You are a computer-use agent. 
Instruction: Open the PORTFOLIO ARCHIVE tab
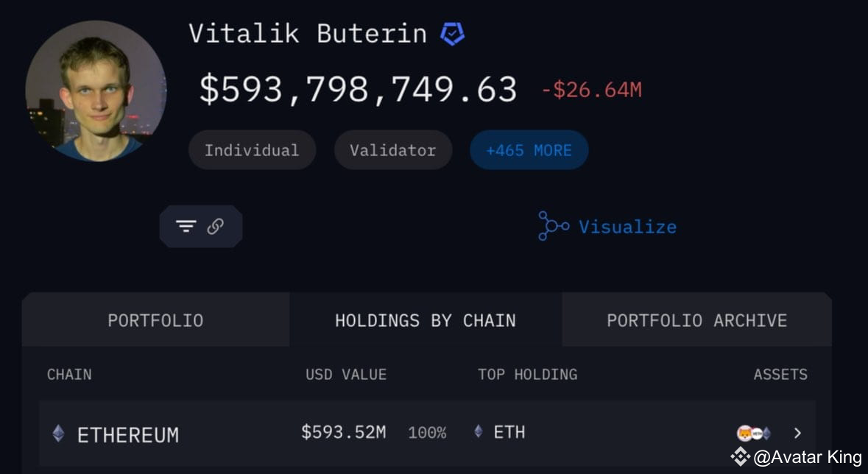point(696,320)
